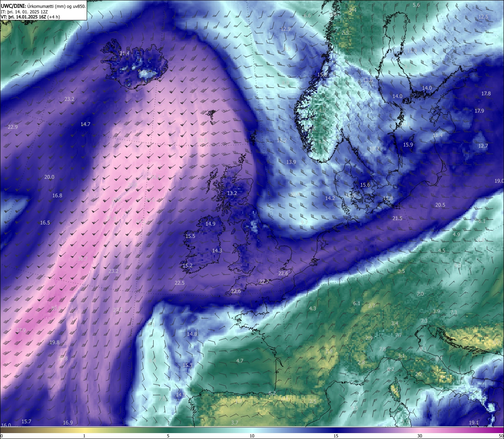Click the 15.3 value in the Bay of Biscay
Image resolution: width=504 pixels, height=439 pixels.
tap(187, 365)
